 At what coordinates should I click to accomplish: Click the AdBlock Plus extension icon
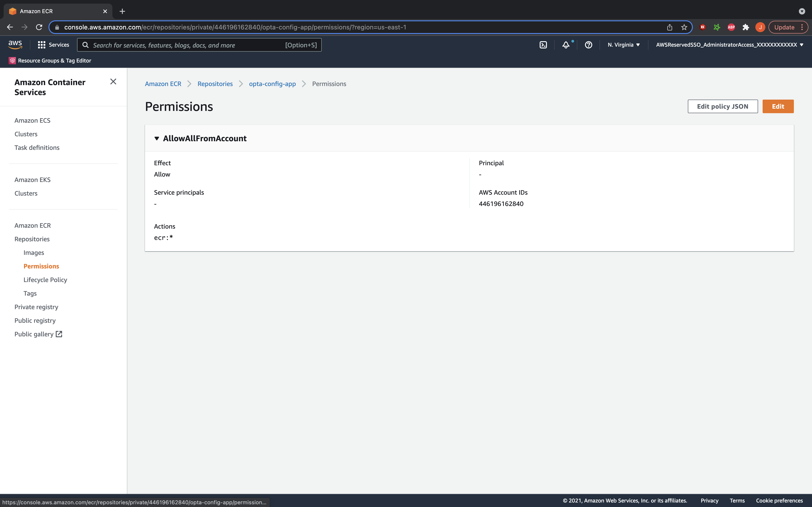(x=731, y=27)
